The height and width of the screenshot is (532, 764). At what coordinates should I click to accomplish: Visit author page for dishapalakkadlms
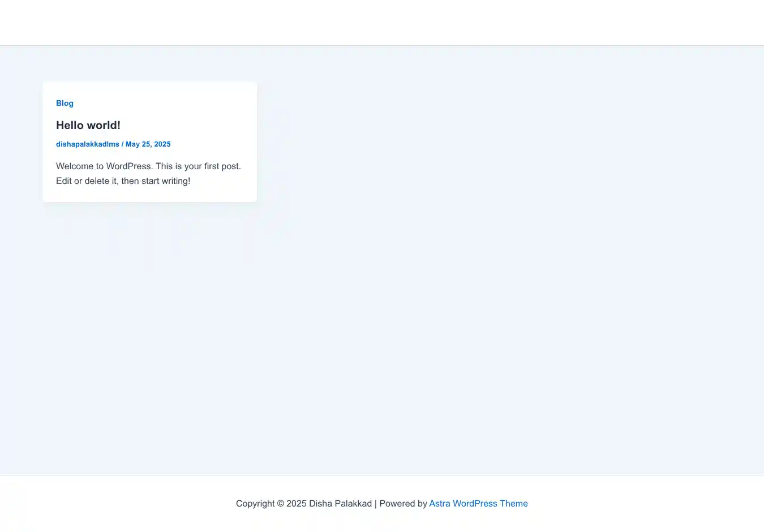pyautogui.click(x=88, y=144)
